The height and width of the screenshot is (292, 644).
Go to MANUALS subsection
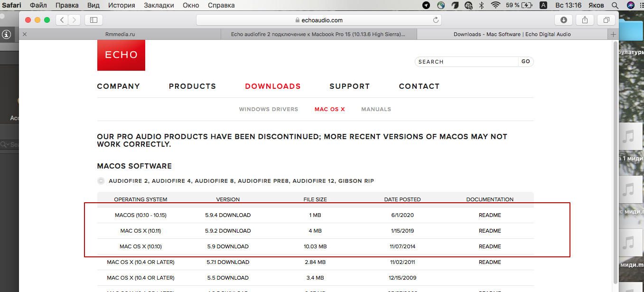[376, 109]
